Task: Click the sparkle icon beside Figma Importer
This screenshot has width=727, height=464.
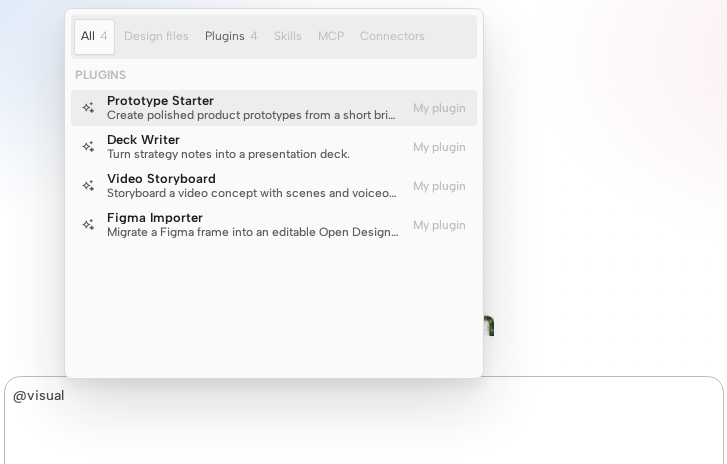Action: (88, 225)
